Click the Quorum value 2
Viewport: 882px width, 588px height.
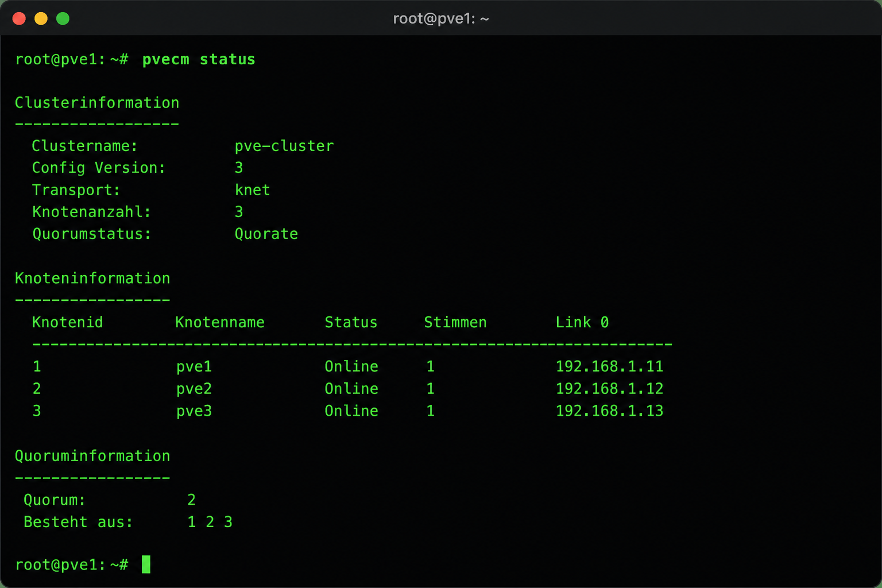pyautogui.click(x=192, y=500)
